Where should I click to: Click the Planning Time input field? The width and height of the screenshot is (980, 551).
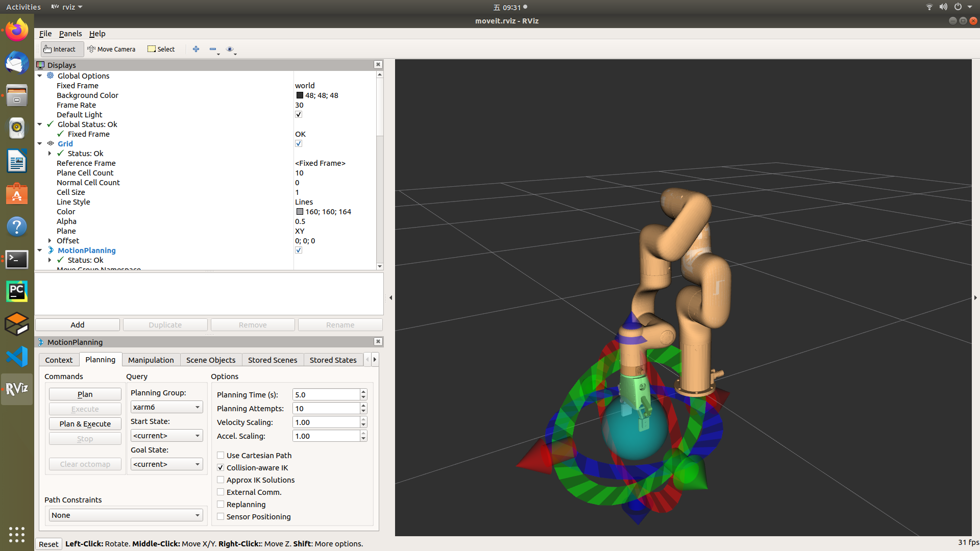pyautogui.click(x=326, y=394)
